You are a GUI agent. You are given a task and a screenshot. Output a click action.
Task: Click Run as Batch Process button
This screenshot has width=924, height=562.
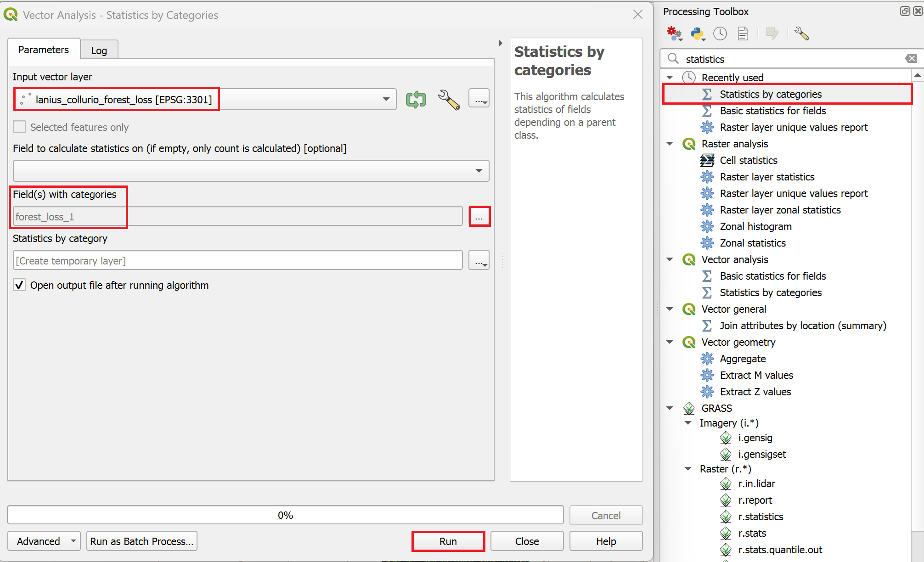(142, 541)
